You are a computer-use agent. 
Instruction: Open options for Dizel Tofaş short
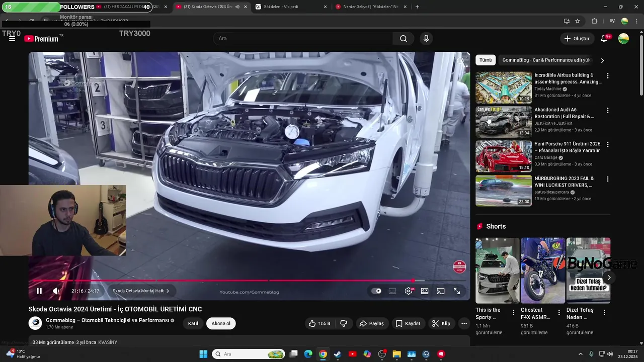[604, 313]
